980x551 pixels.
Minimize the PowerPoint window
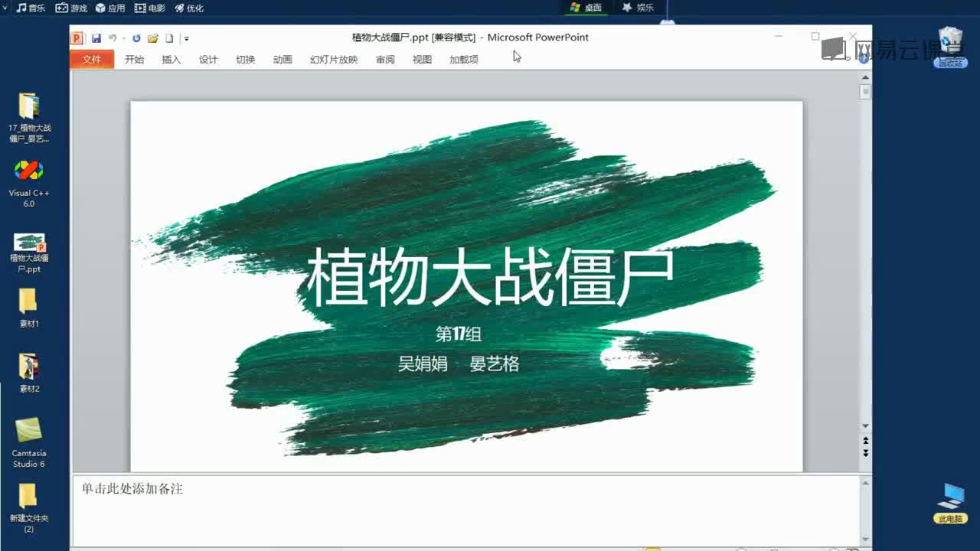779,36
